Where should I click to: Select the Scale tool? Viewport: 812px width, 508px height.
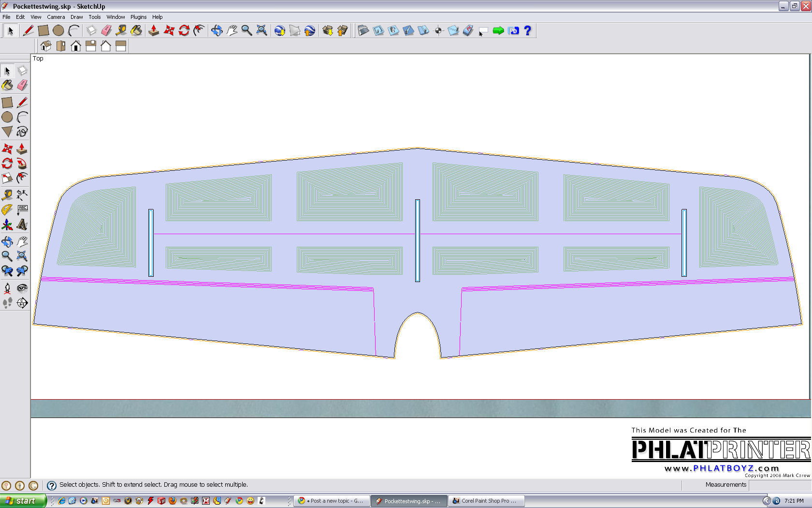[7, 178]
